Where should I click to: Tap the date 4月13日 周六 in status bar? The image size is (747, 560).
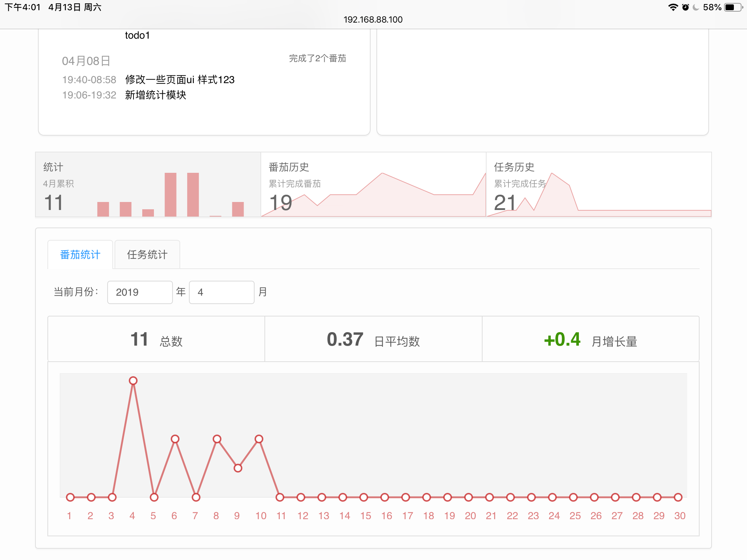tap(75, 7)
